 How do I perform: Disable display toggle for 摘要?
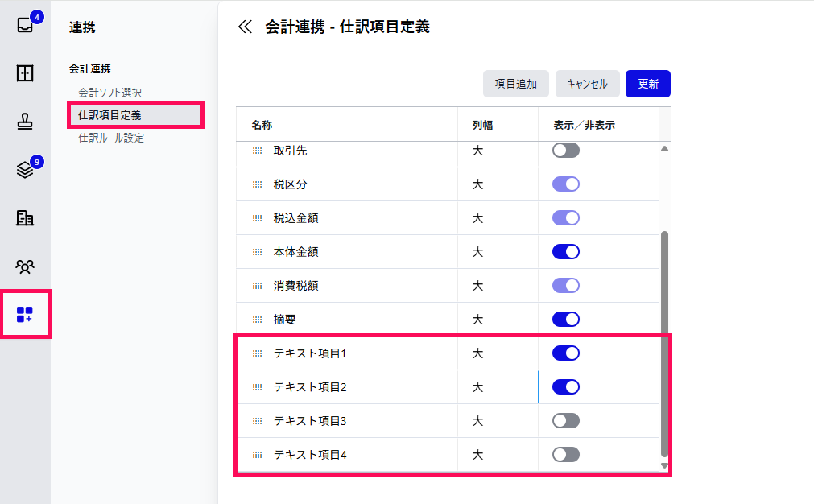(566, 319)
